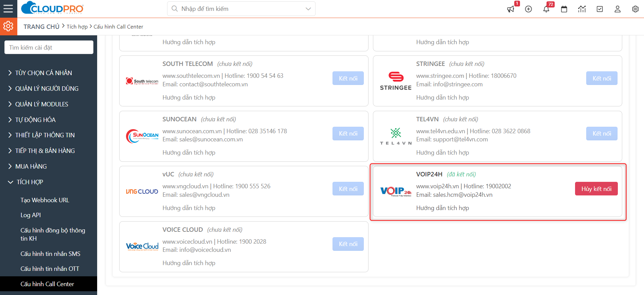Open the announcements megaphone icon
Screen dimensions: 644x295
tap(511, 9)
